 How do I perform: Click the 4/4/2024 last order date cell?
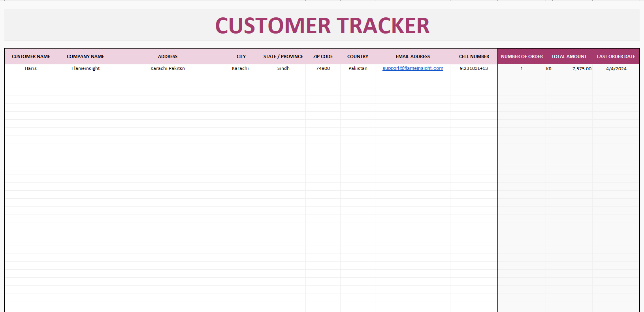coord(616,69)
